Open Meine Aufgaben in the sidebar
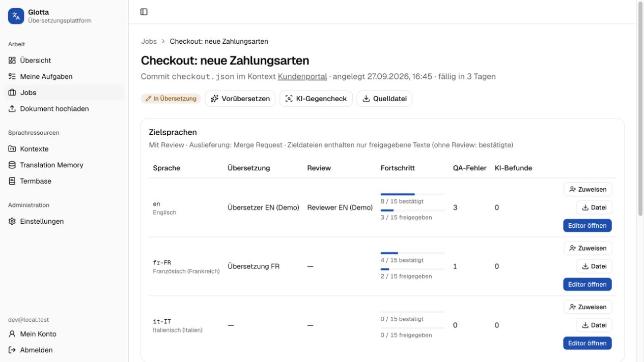 coord(64,76)
